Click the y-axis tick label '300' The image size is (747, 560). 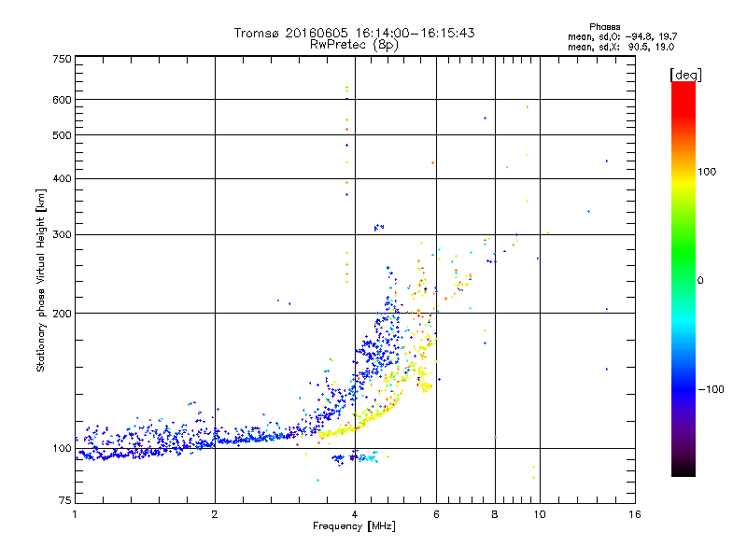coord(62,235)
